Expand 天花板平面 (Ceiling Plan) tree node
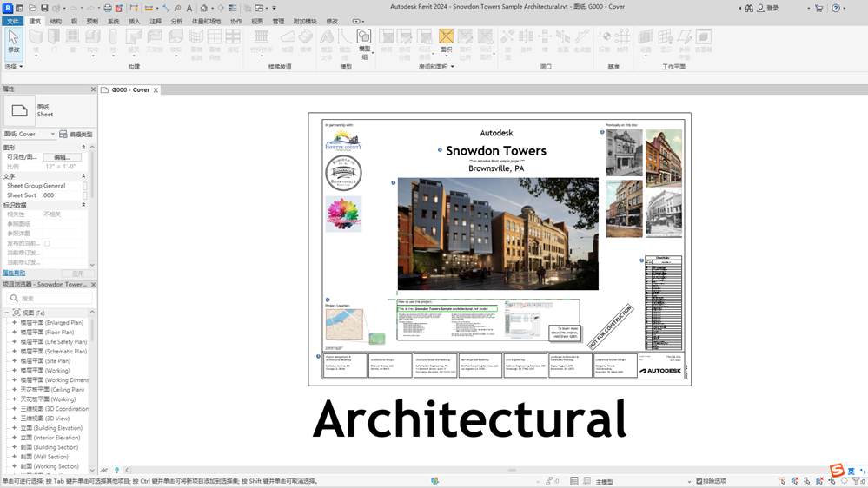The height and width of the screenshot is (488, 868). click(15, 390)
